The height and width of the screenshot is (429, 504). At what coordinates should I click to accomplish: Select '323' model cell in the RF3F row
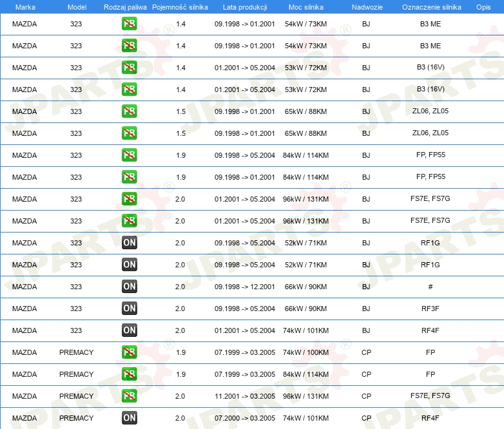[x=76, y=309]
